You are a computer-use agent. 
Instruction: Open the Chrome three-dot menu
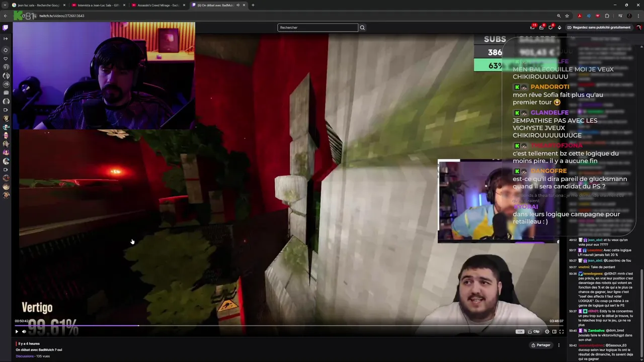(x=638, y=16)
